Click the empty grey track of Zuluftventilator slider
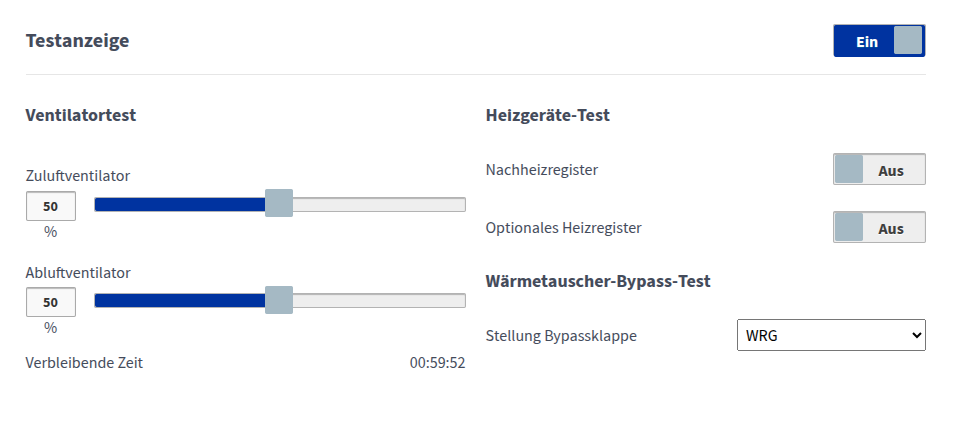 tap(378, 205)
